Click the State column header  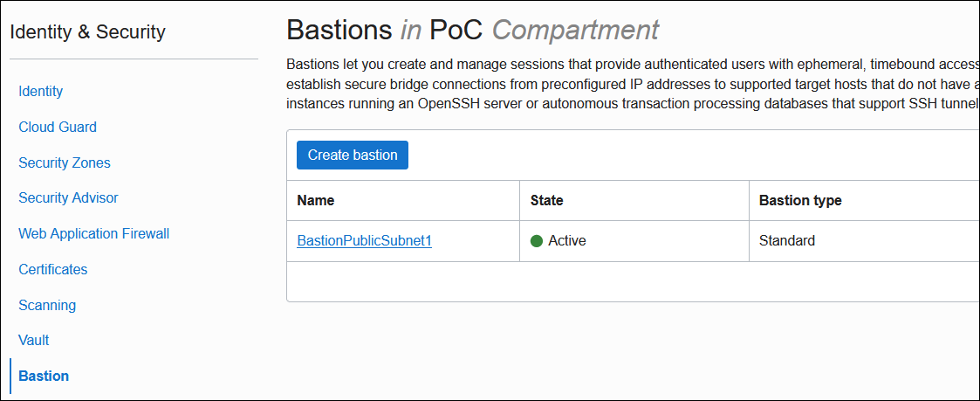coord(547,200)
